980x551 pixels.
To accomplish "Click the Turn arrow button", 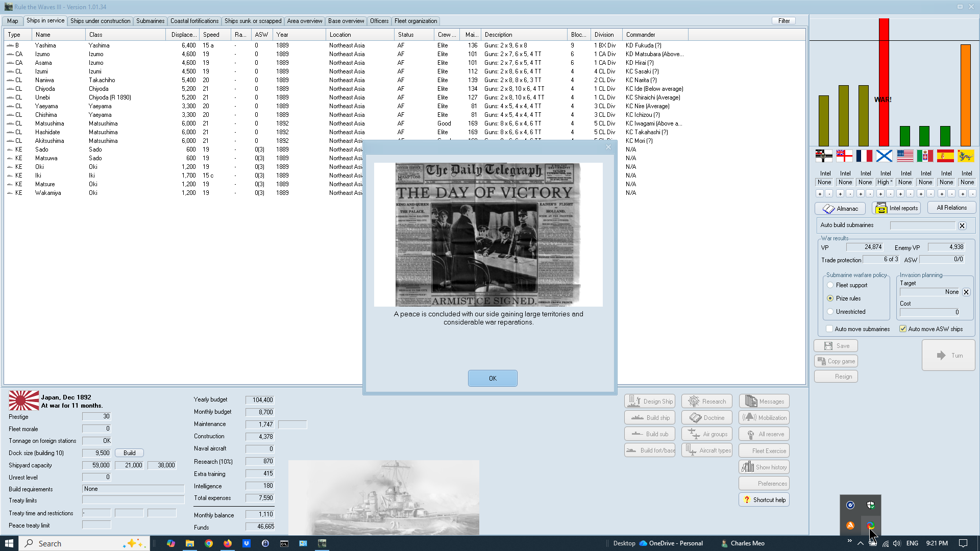I will coord(948,356).
